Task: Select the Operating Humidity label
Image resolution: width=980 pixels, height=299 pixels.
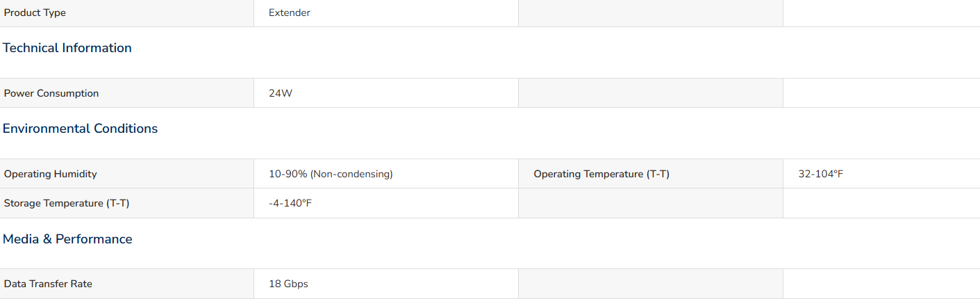Action: 51,174
